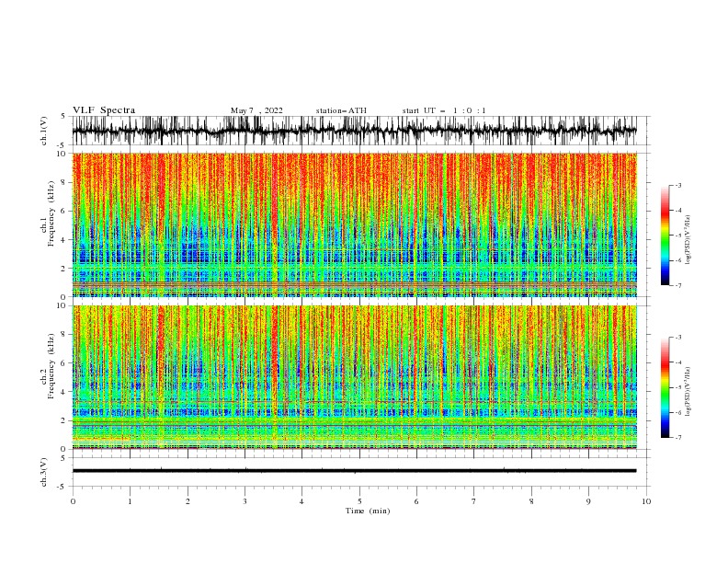Click the time axis tick label "5"

pyautogui.click(x=359, y=501)
